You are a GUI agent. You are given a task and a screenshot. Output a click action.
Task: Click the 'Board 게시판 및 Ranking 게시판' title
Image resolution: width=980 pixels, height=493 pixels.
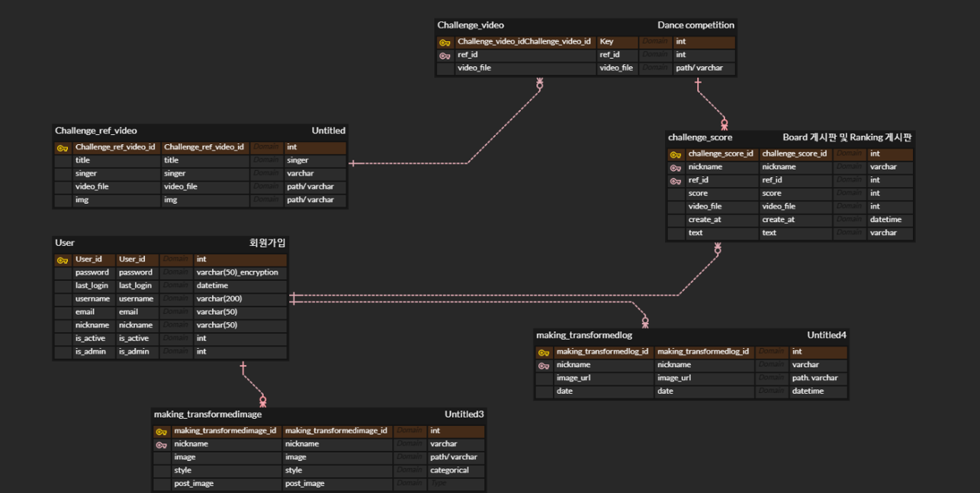(x=848, y=137)
